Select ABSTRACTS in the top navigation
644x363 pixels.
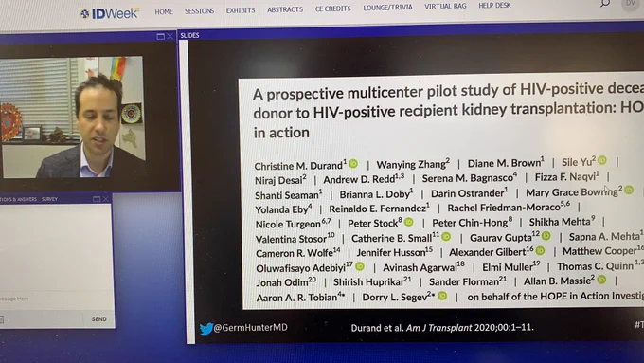[x=285, y=9]
